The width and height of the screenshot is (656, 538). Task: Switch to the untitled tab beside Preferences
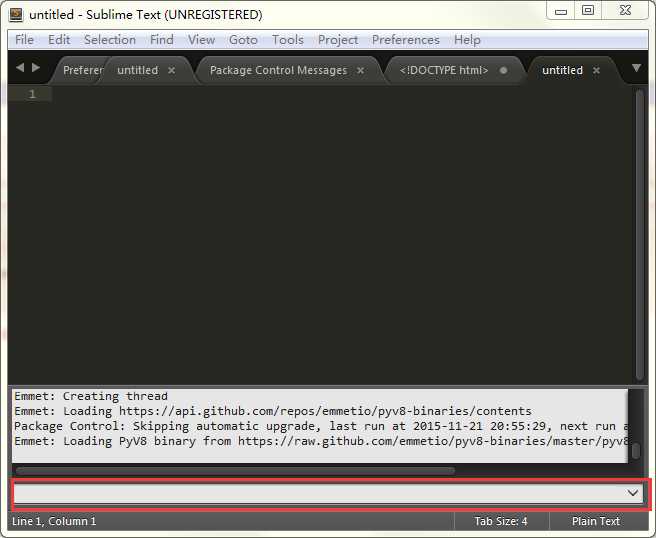[138, 70]
